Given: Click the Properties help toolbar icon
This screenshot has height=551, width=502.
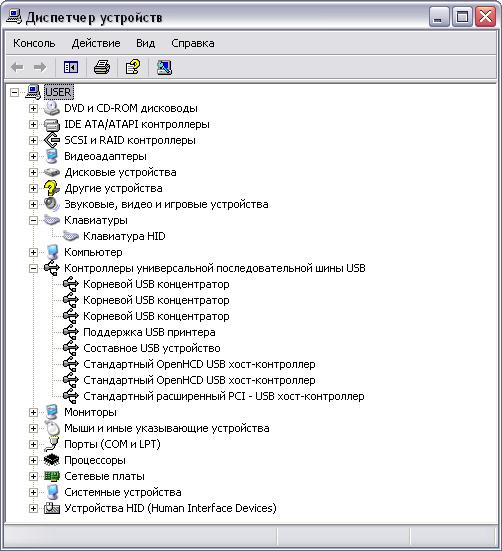Looking at the screenshot, I should [x=133, y=67].
